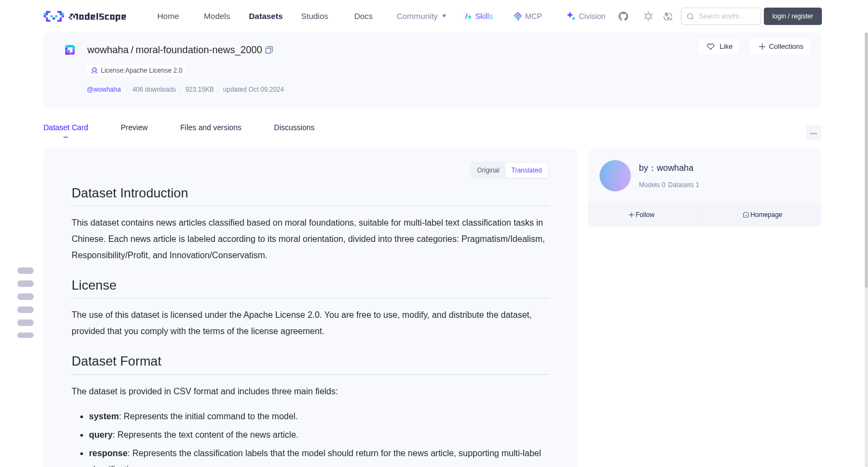Viewport: 868px width, 467px height.
Task: Switch to the Preview tab
Action: click(134, 127)
